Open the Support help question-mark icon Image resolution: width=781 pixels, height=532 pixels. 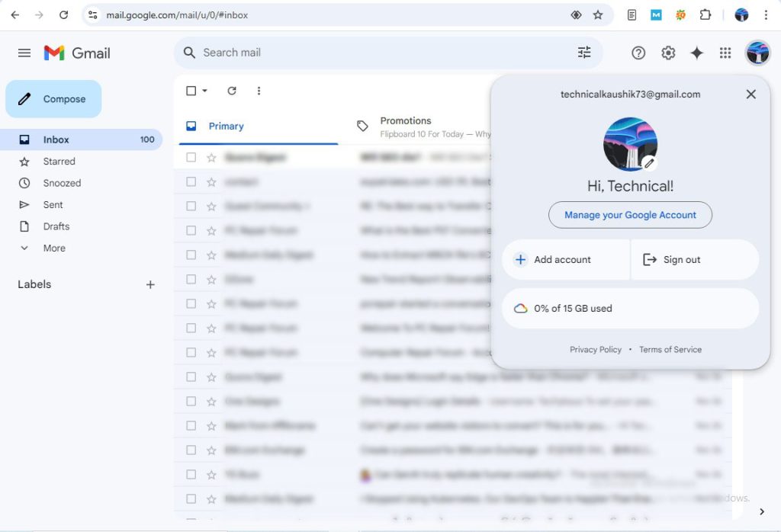638,53
